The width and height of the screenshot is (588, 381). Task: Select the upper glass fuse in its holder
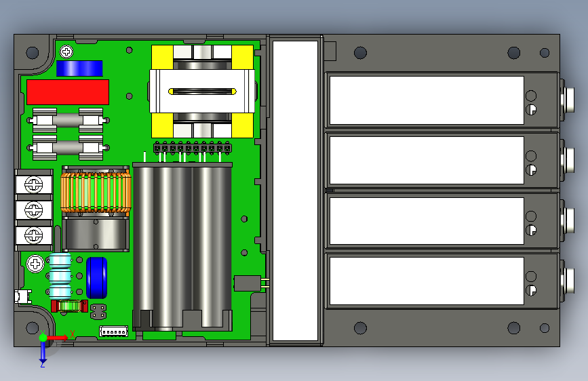coord(68,121)
